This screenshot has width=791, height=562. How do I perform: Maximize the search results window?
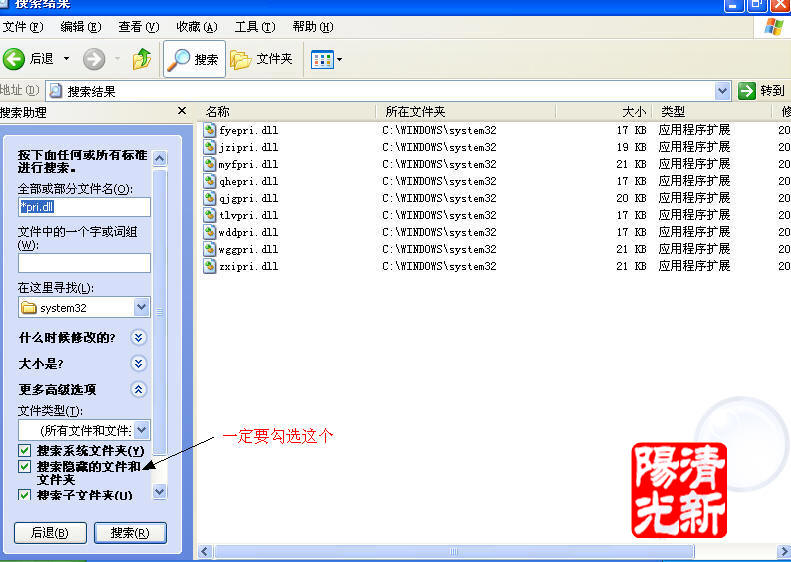click(x=757, y=5)
